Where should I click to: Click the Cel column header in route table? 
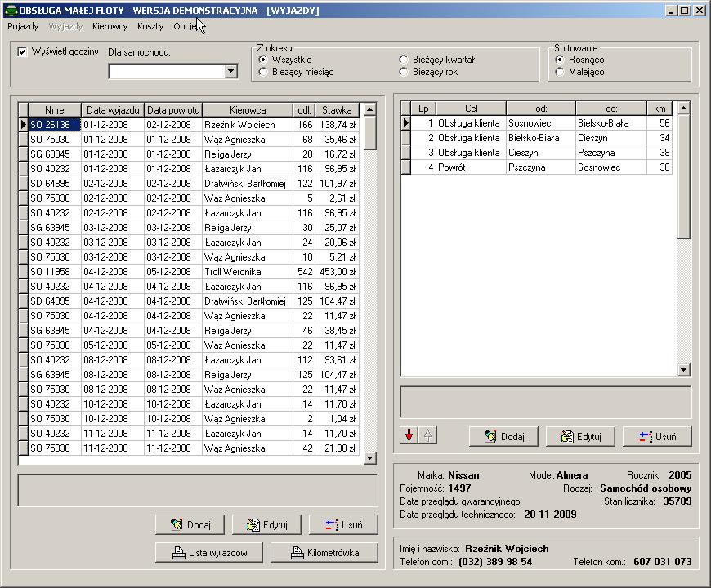pos(471,109)
